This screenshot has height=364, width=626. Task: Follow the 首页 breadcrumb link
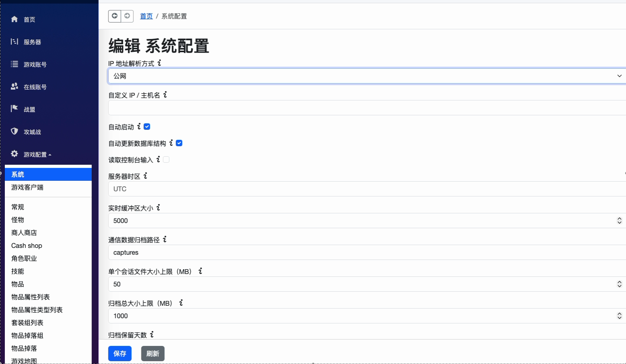[x=146, y=16]
